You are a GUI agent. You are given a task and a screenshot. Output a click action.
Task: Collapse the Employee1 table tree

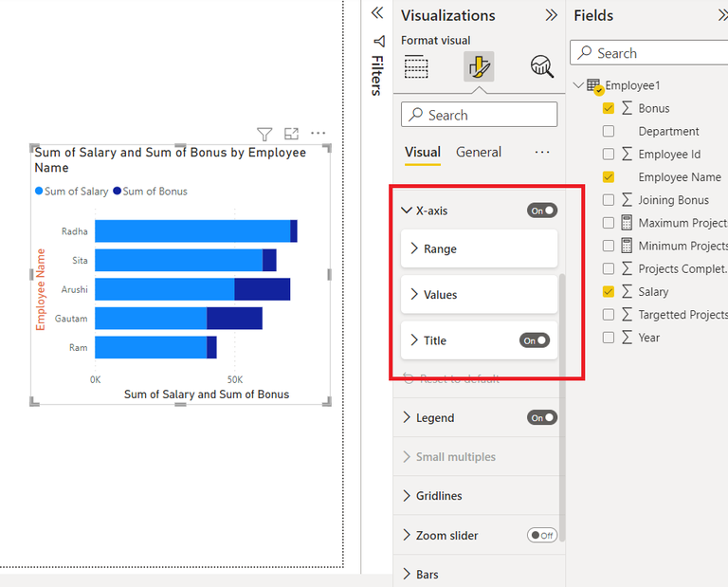[578, 85]
